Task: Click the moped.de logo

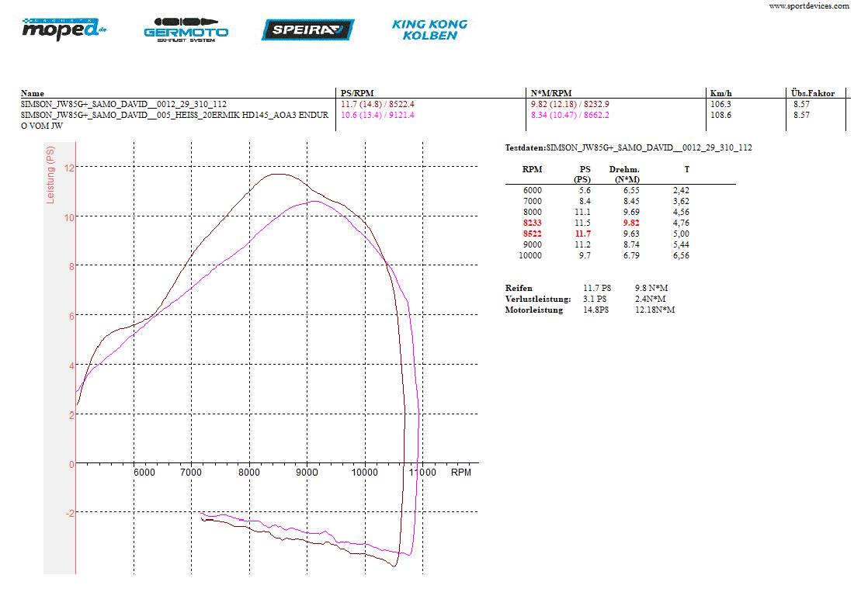Action: pyautogui.click(x=64, y=29)
